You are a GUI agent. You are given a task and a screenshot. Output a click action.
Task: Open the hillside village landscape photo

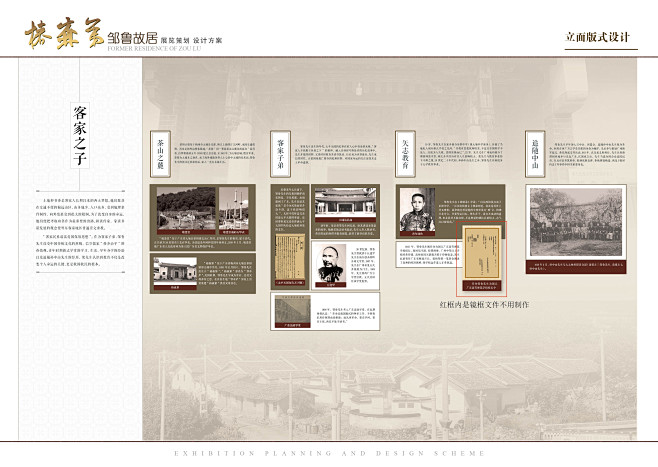(186, 208)
